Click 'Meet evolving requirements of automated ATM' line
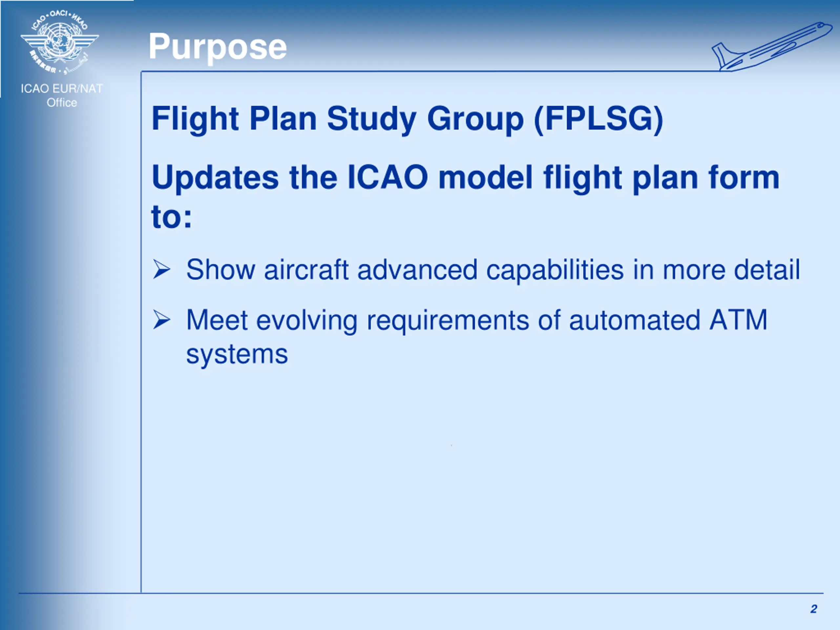 (x=476, y=320)
